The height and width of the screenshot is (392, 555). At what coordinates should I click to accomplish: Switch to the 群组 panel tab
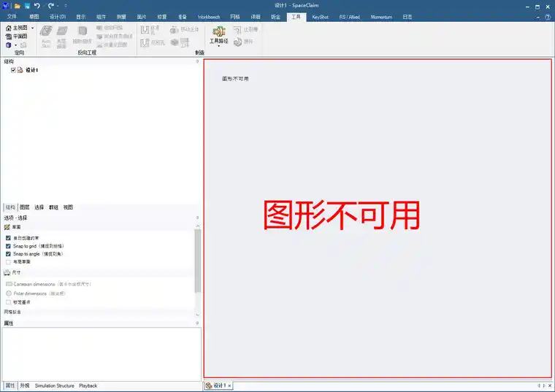point(53,207)
